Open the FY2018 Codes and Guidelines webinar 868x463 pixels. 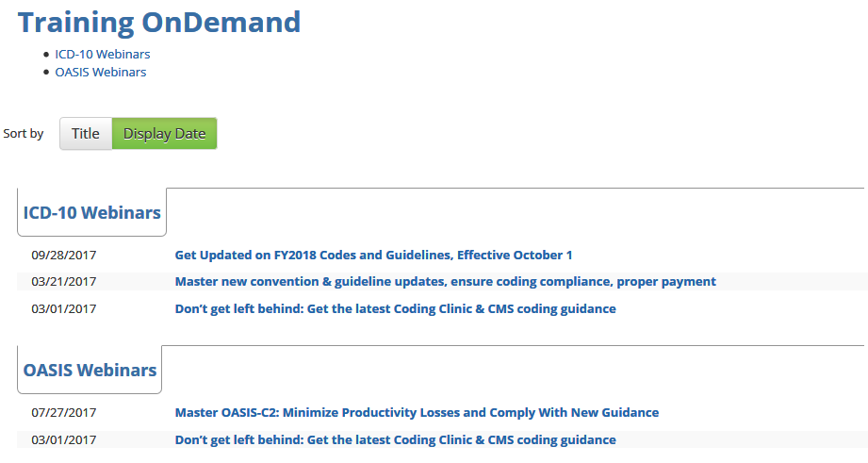(x=373, y=255)
